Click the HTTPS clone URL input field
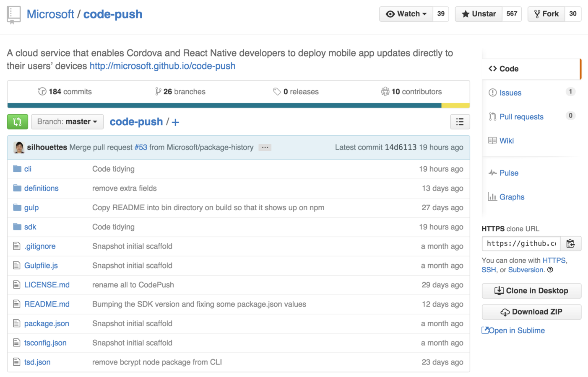Image resolution: width=588 pixels, height=377 pixels. [521, 243]
